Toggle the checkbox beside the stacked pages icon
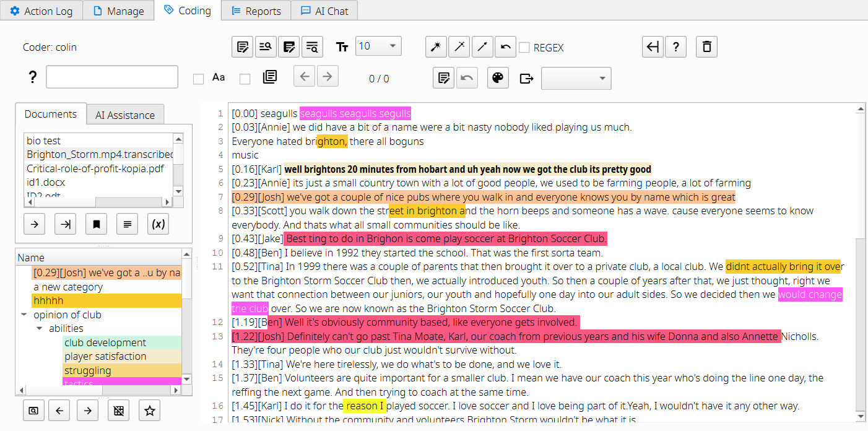Viewport: 868px width, 431px height. click(x=245, y=79)
